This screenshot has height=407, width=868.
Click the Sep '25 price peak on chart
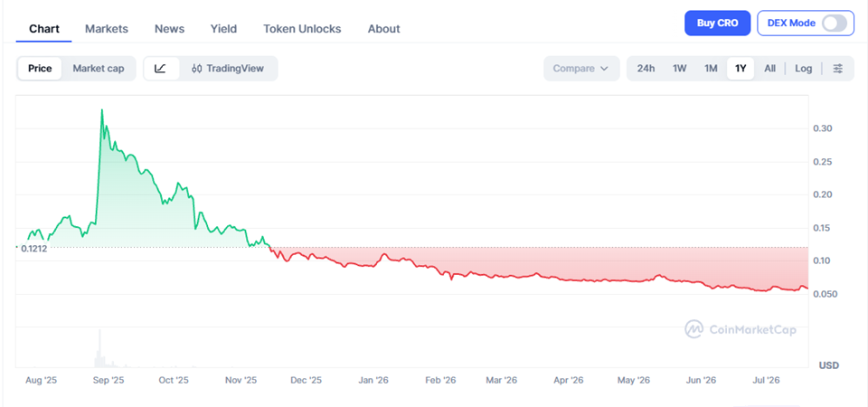tap(102, 109)
